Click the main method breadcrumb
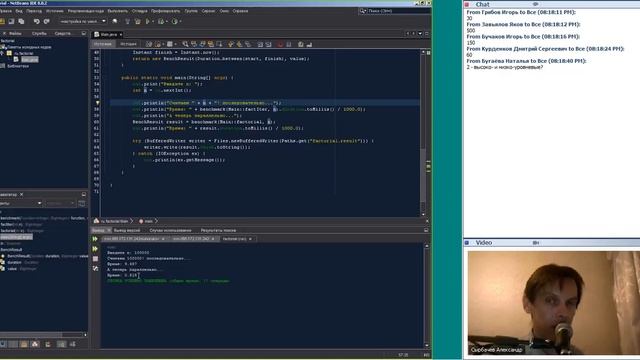 (146, 221)
